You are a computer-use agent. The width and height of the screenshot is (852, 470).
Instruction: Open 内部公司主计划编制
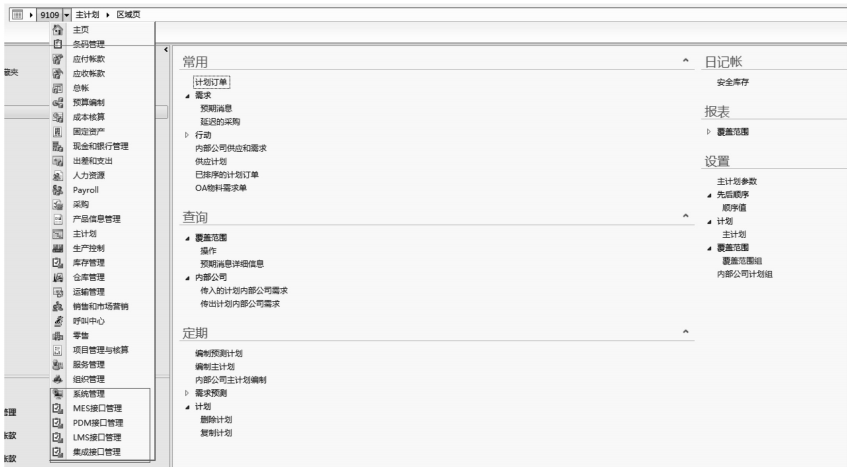coord(231,380)
